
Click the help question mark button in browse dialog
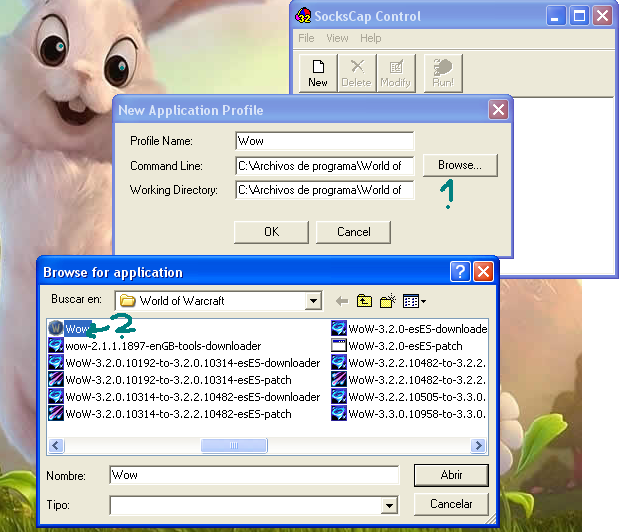click(460, 272)
